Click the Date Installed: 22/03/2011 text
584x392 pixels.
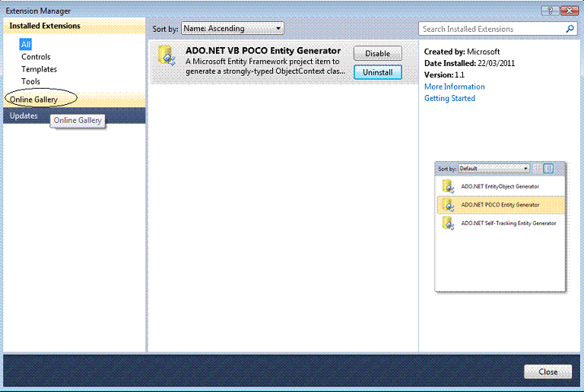tap(469, 63)
